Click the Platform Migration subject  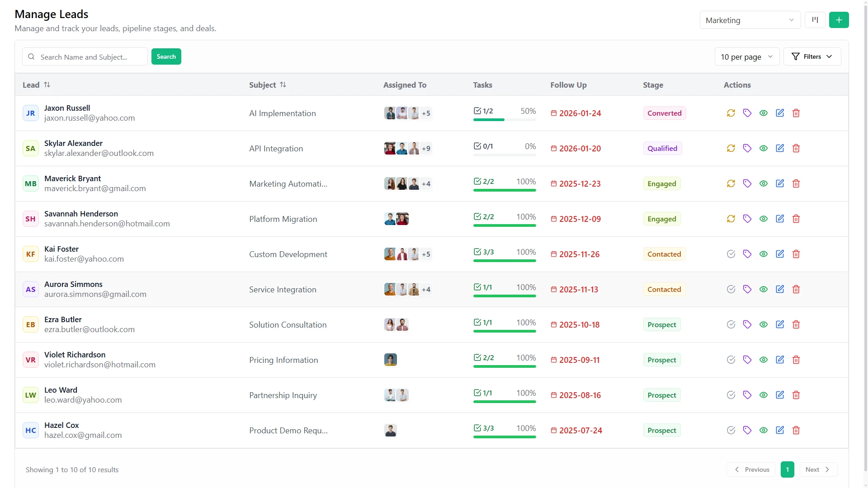283,219
